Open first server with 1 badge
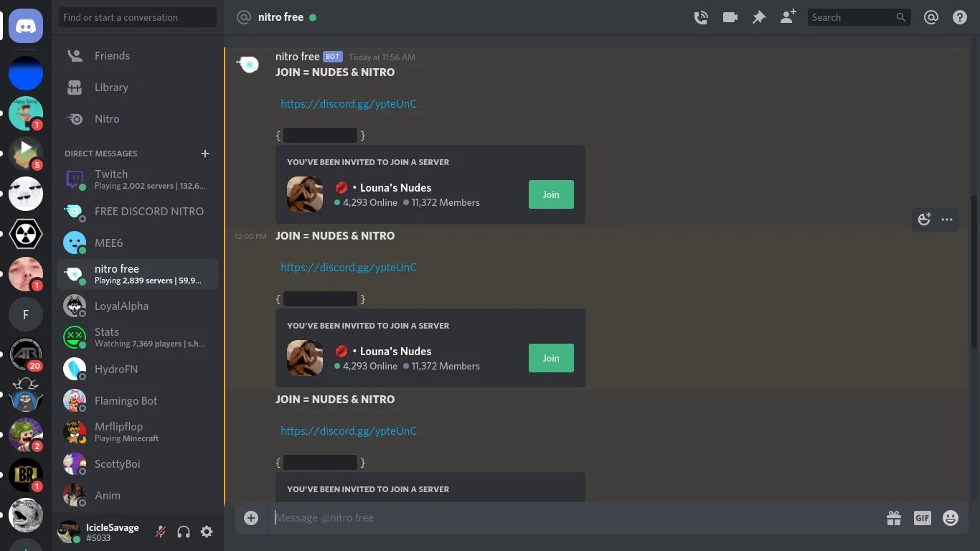 pos(26,113)
